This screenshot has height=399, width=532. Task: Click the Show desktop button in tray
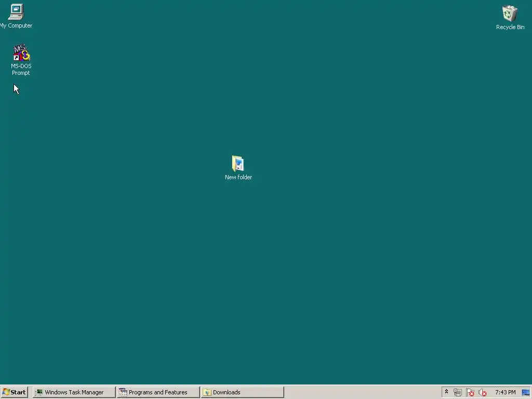[x=526, y=392]
